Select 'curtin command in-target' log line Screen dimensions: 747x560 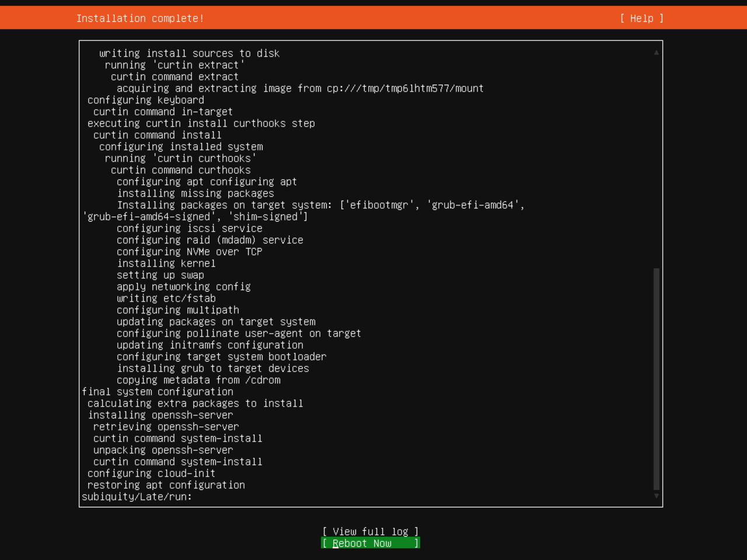point(163,111)
